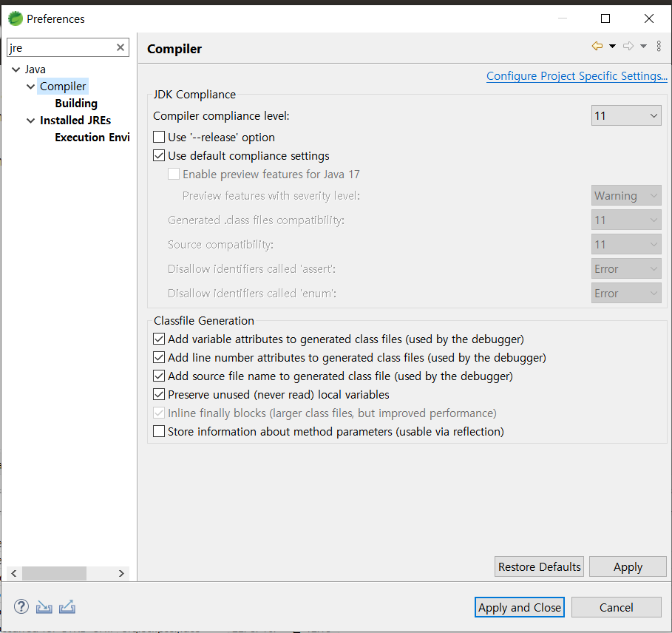
Task: Toggle Add variable attributes to class files
Action: 159,339
